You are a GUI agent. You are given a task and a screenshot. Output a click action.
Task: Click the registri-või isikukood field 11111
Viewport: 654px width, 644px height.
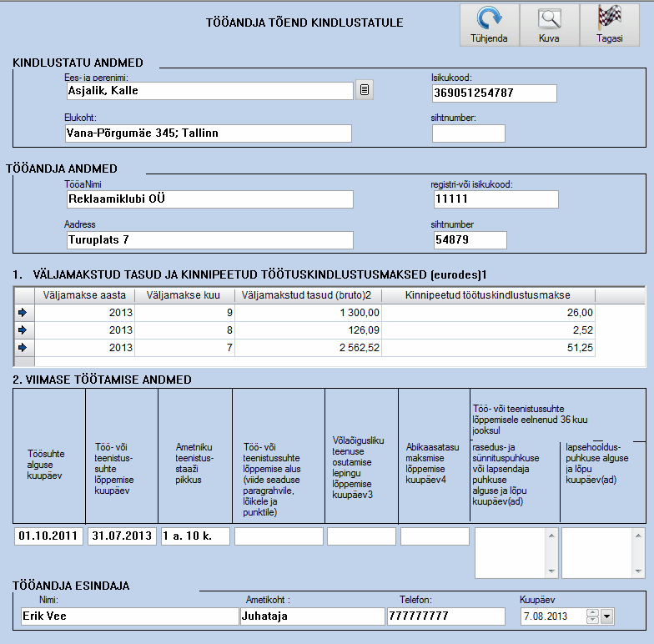(496, 199)
